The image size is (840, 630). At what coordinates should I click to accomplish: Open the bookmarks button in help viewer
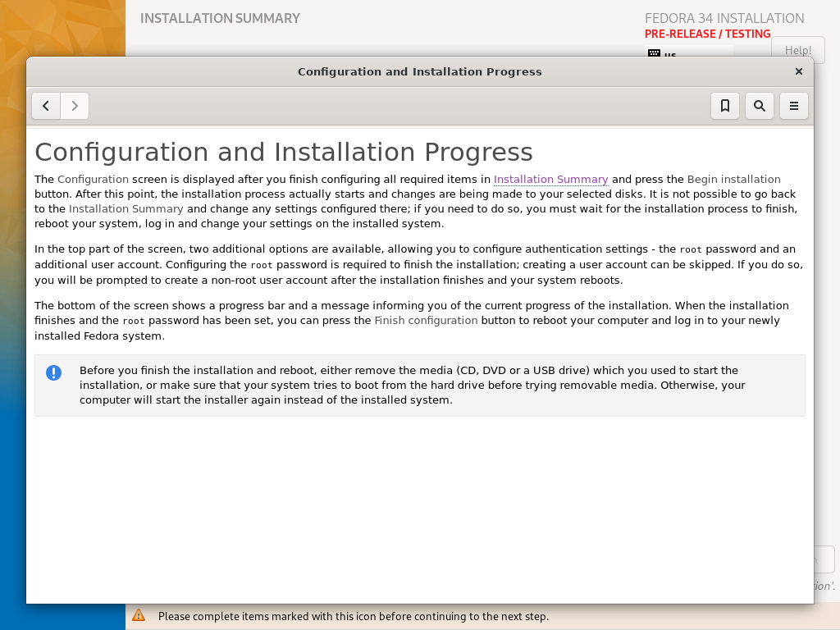pyautogui.click(x=725, y=106)
